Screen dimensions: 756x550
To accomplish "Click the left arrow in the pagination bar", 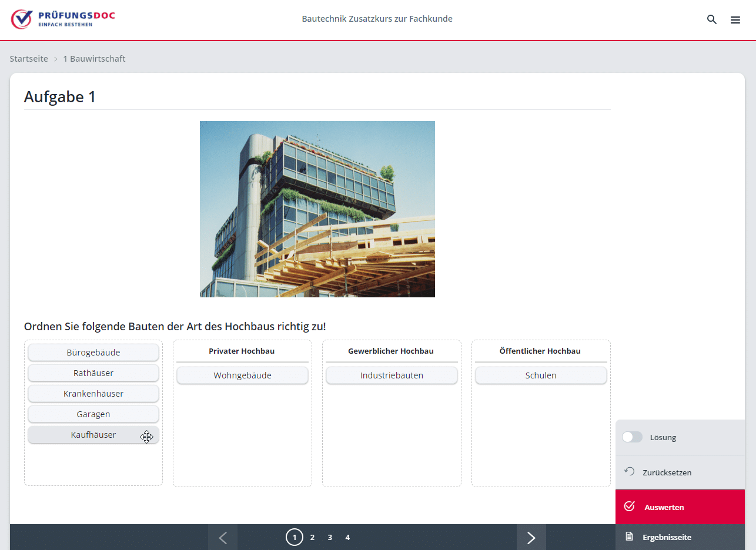I will (x=222, y=536).
